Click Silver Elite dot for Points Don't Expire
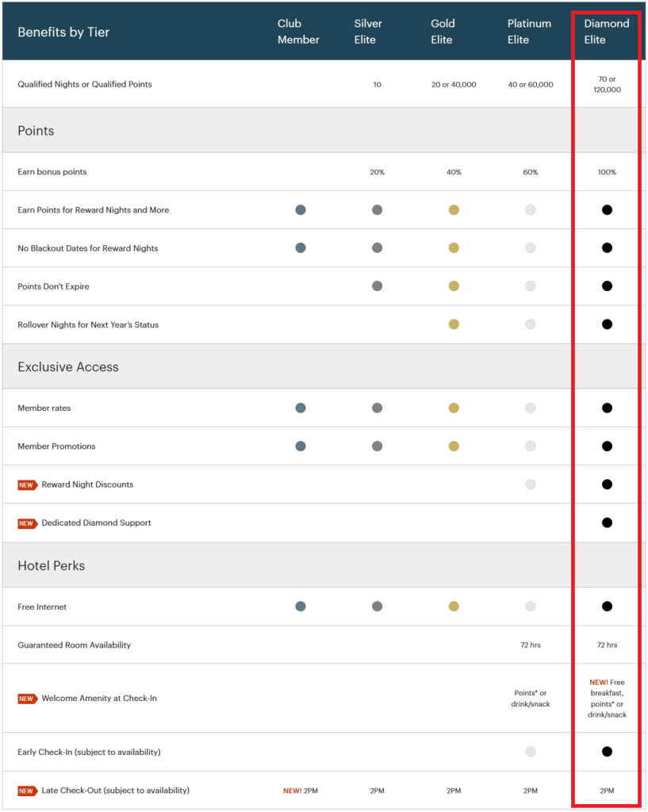Image resolution: width=648 pixels, height=812 pixels. [377, 286]
